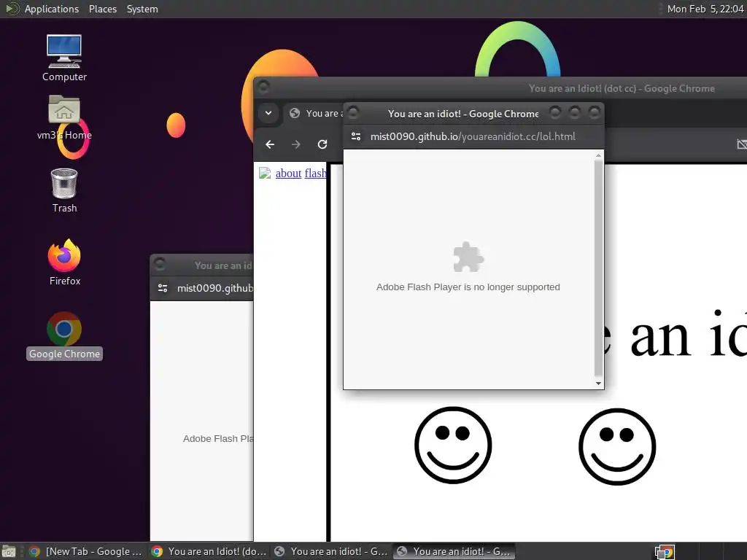Open the System menu
Viewport: 747px width, 560px height.
pyautogui.click(x=142, y=9)
